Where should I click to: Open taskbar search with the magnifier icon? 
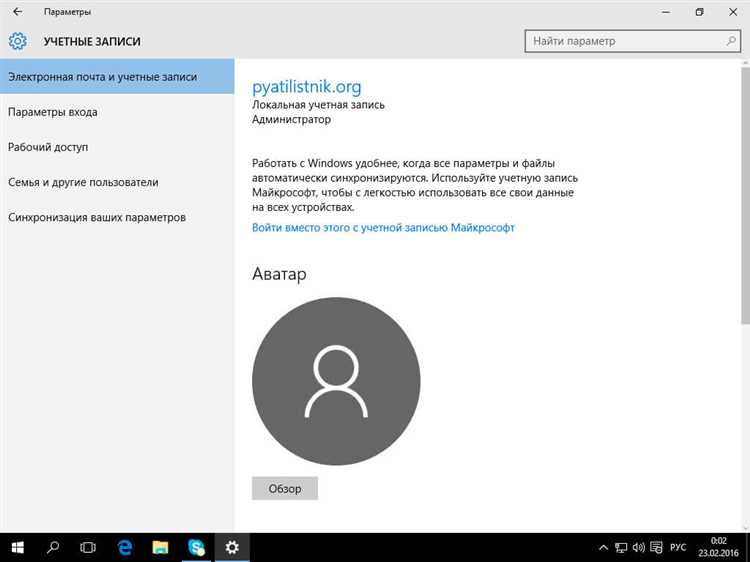pos(53,547)
